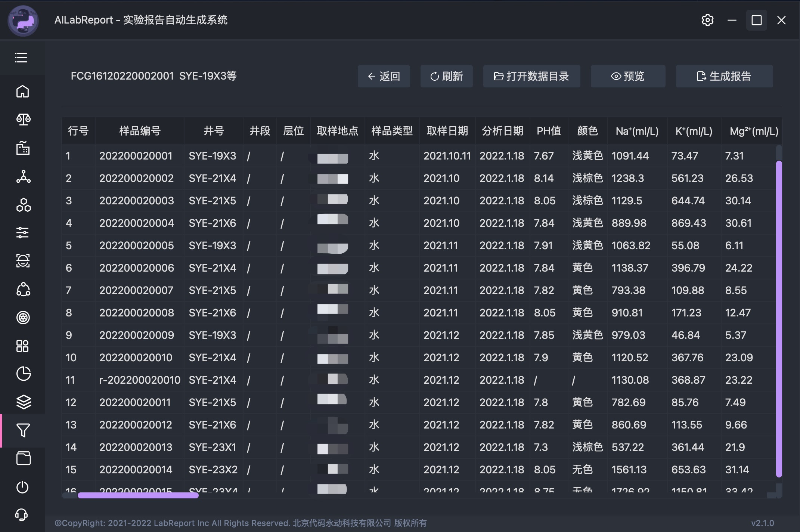Click the 井段 column header

(260, 131)
